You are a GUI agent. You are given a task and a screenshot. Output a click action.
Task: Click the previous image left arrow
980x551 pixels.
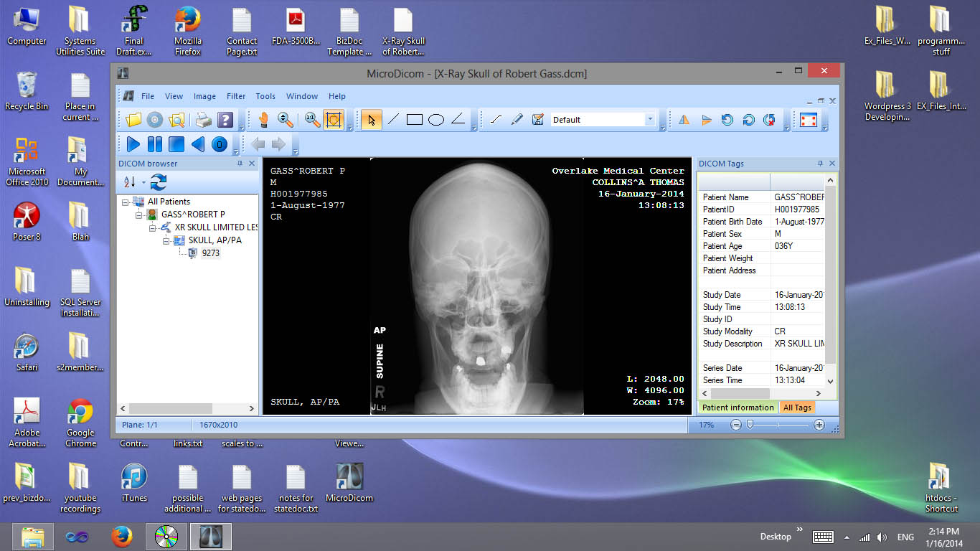[258, 144]
